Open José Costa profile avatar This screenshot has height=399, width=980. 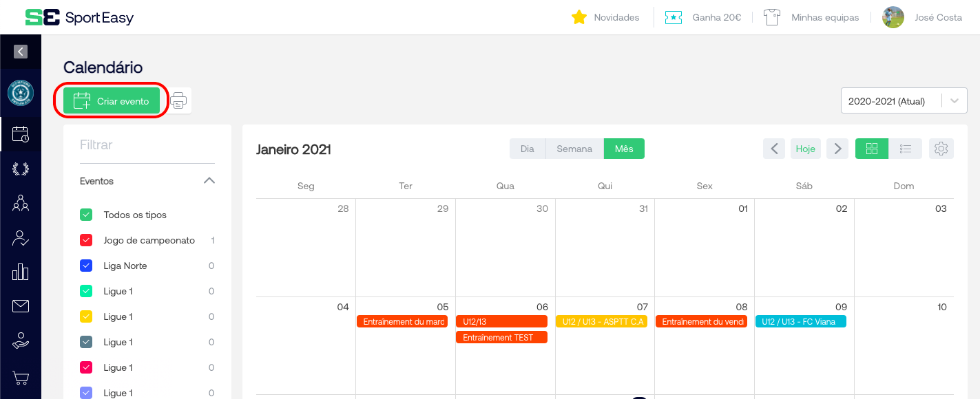[x=893, y=17]
